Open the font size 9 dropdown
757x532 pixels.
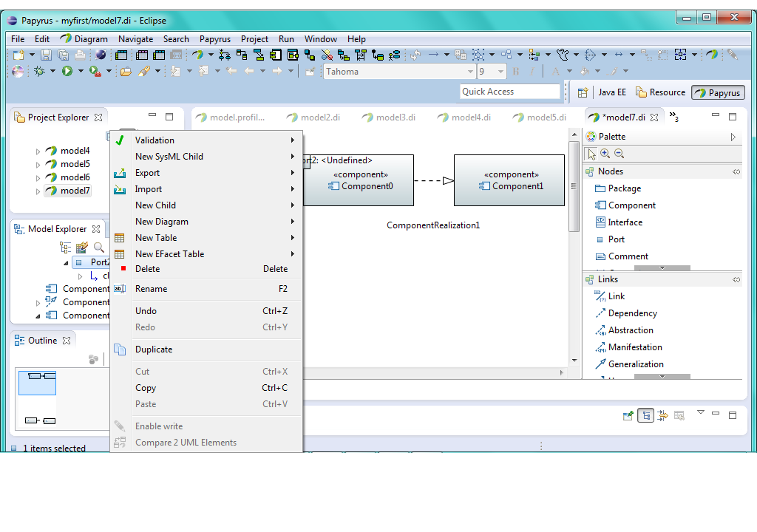click(x=500, y=72)
